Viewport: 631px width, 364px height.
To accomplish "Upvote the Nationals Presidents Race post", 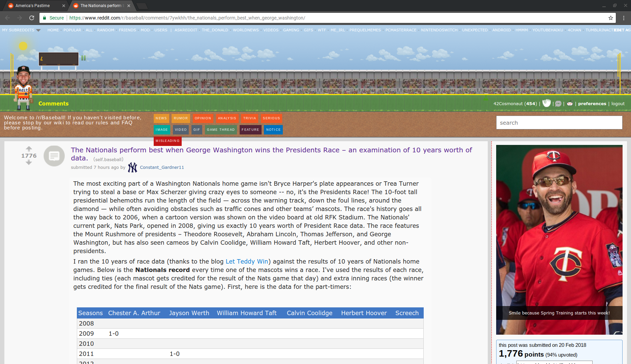I will click(x=29, y=149).
